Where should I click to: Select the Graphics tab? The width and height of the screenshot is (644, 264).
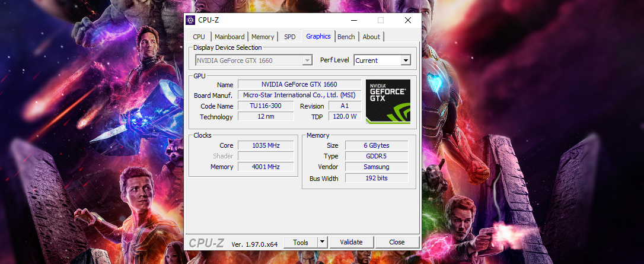point(318,36)
